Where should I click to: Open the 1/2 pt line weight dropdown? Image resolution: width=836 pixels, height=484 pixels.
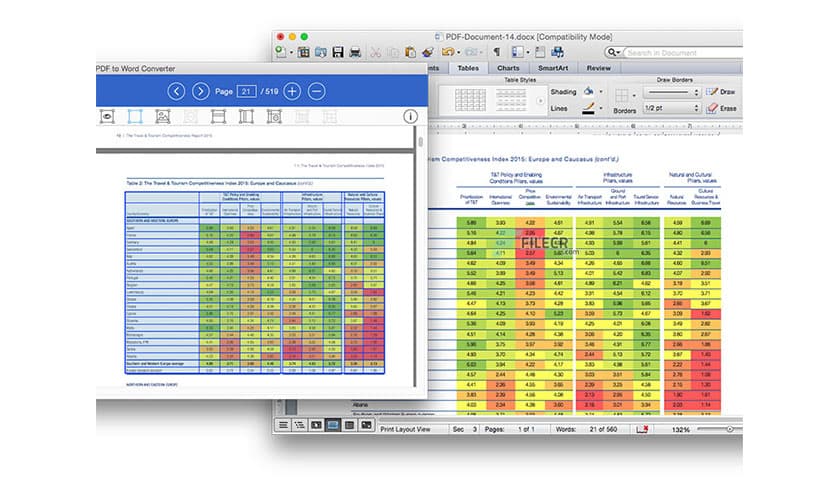click(x=671, y=108)
